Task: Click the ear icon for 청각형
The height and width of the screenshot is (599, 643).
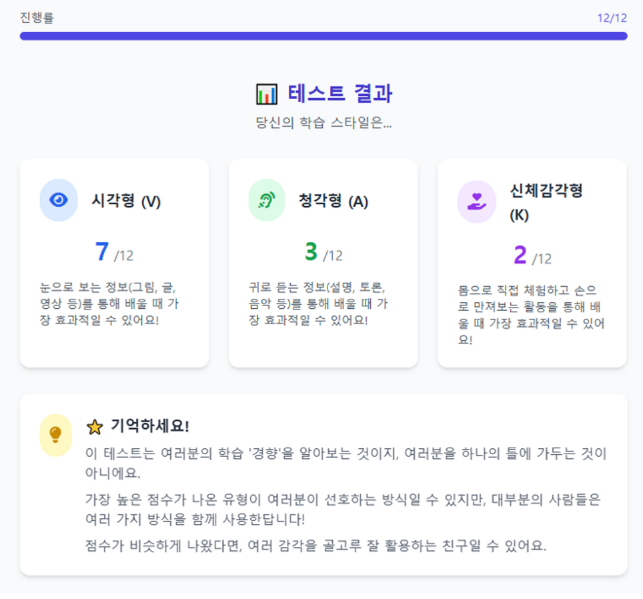Action: (267, 200)
